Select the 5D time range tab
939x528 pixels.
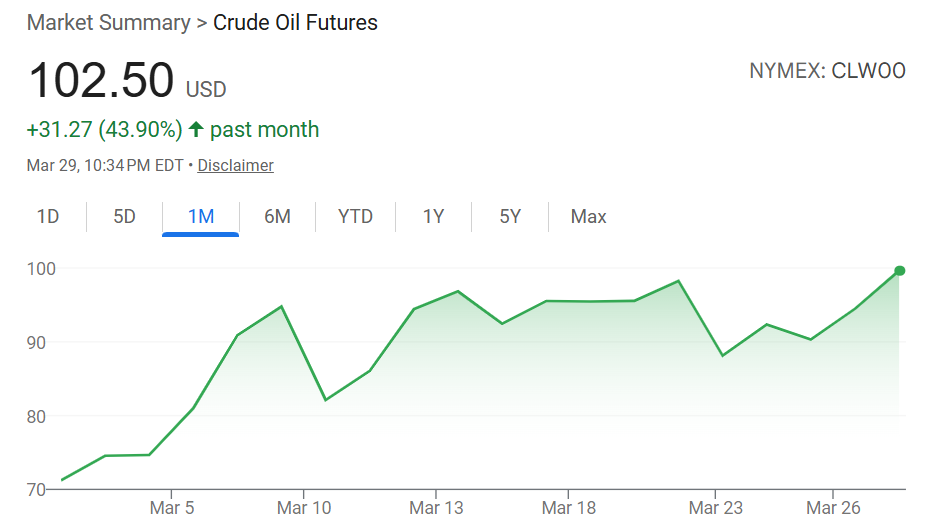click(x=124, y=217)
